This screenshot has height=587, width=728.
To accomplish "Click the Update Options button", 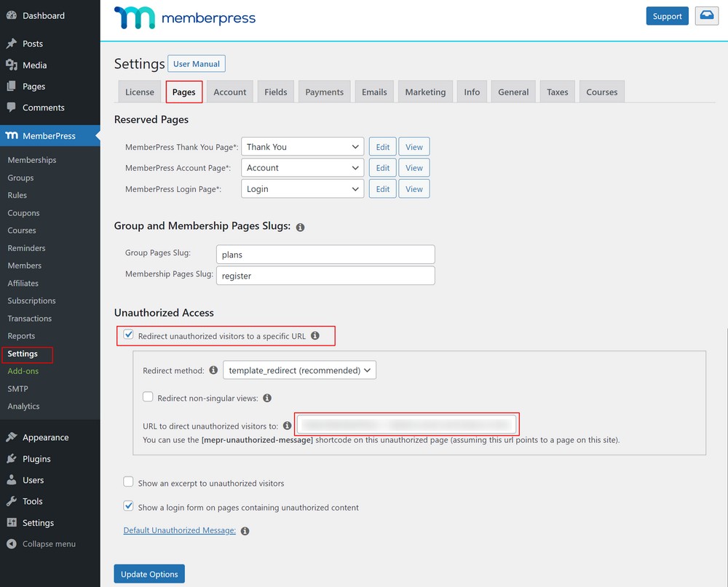I will (149, 574).
